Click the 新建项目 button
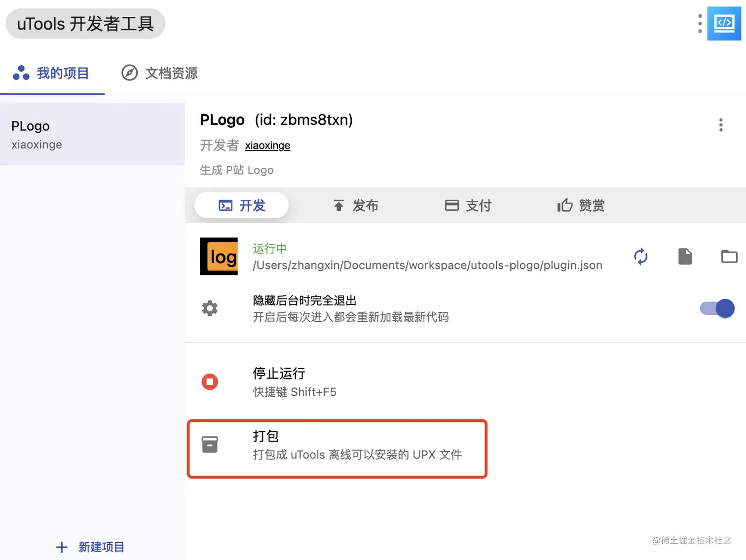Viewport: 746px width, 560px height. click(x=90, y=547)
